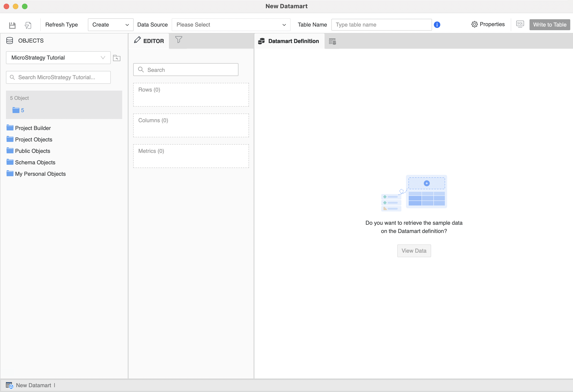Click the Type table name field
This screenshot has width=573, height=392.
(x=381, y=25)
